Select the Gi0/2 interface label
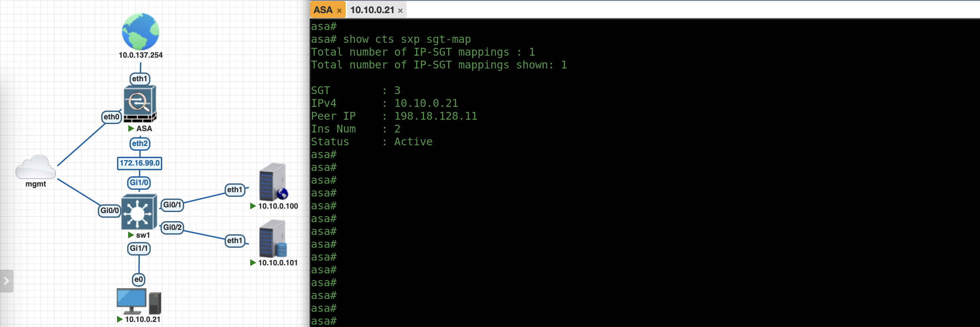The width and height of the screenshot is (980, 327). (x=172, y=227)
